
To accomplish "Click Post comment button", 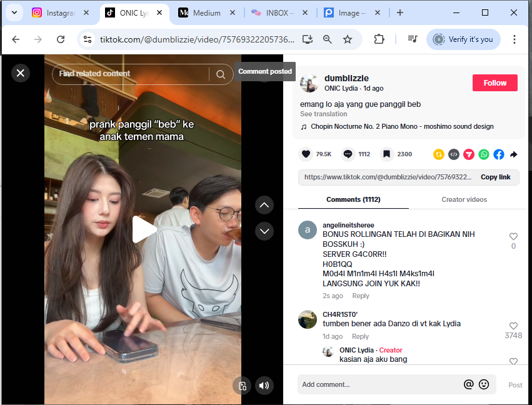I will coord(515,385).
